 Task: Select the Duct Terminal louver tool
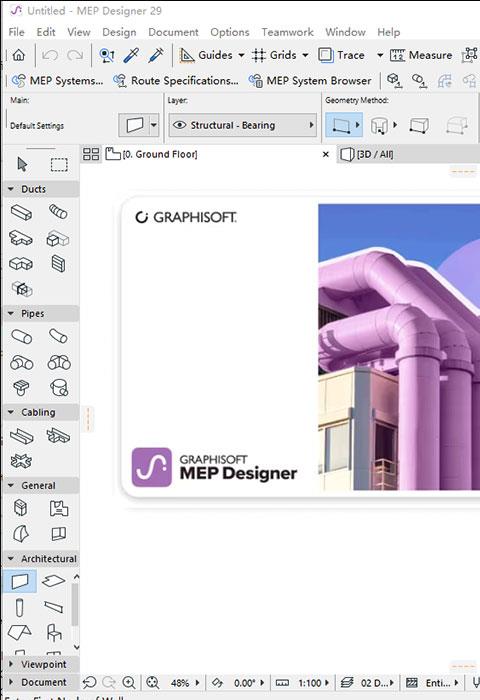coord(58,263)
